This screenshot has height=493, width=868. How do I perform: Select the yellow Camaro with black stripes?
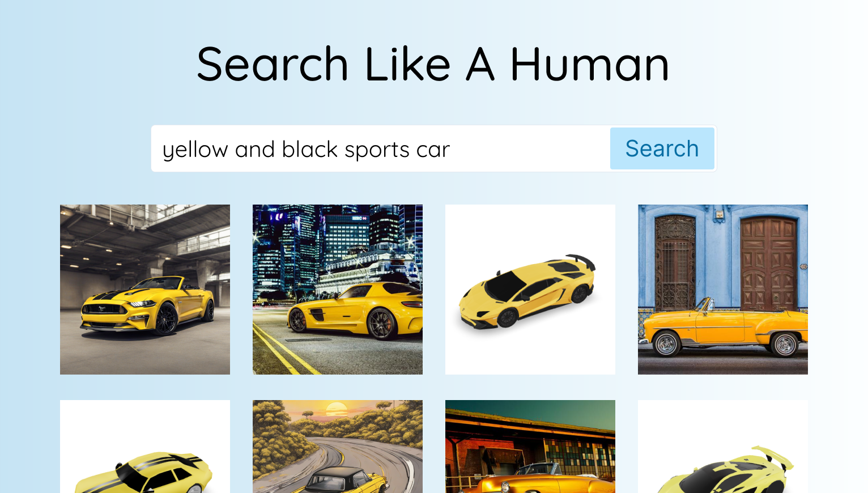point(145,447)
